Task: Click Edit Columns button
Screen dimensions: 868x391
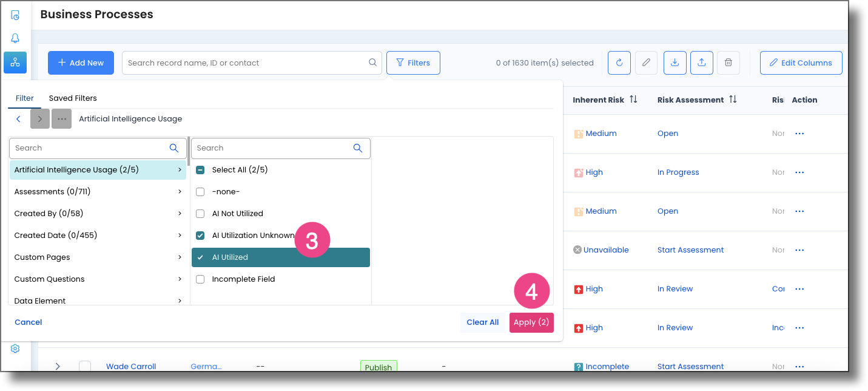Action: 801,63
